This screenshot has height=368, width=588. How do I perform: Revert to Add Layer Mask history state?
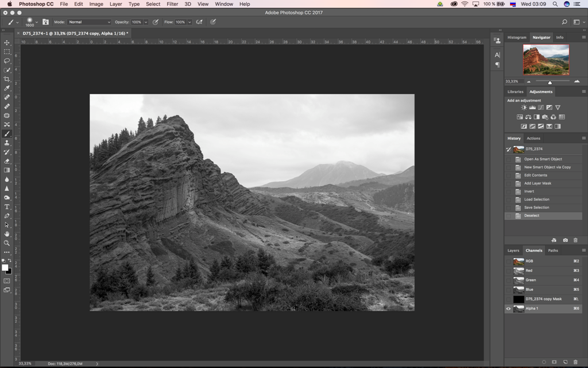coord(537,183)
